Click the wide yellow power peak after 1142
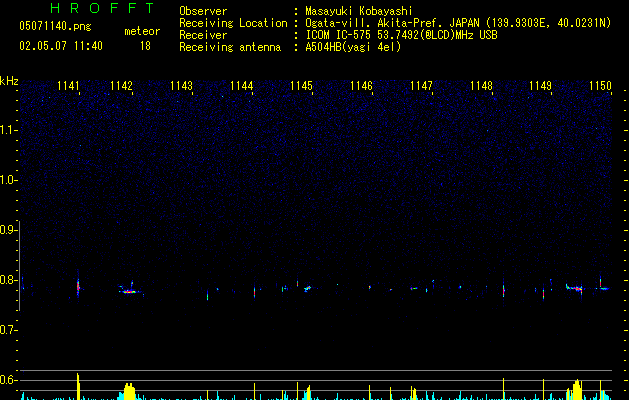The height and width of the screenshot is (400, 629). (129, 391)
